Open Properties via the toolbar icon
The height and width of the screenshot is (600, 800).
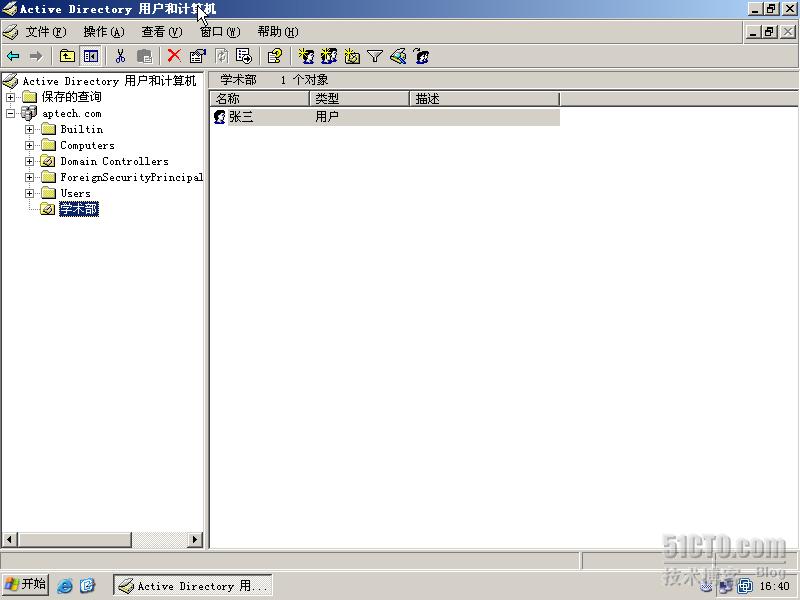point(198,56)
